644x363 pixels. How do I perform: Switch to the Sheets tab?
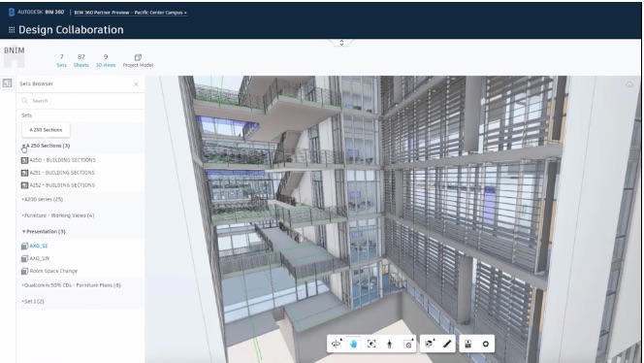(x=80, y=60)
